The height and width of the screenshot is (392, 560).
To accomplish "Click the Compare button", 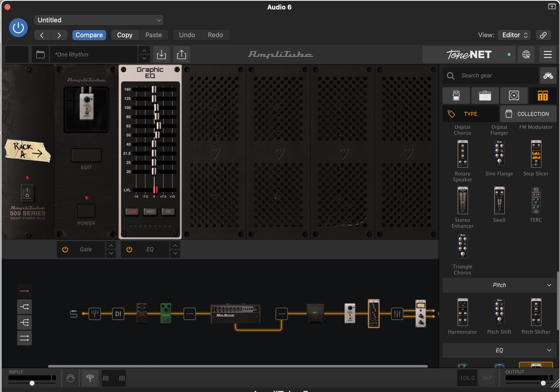I will pyautogui.click(x=89, y=35).
